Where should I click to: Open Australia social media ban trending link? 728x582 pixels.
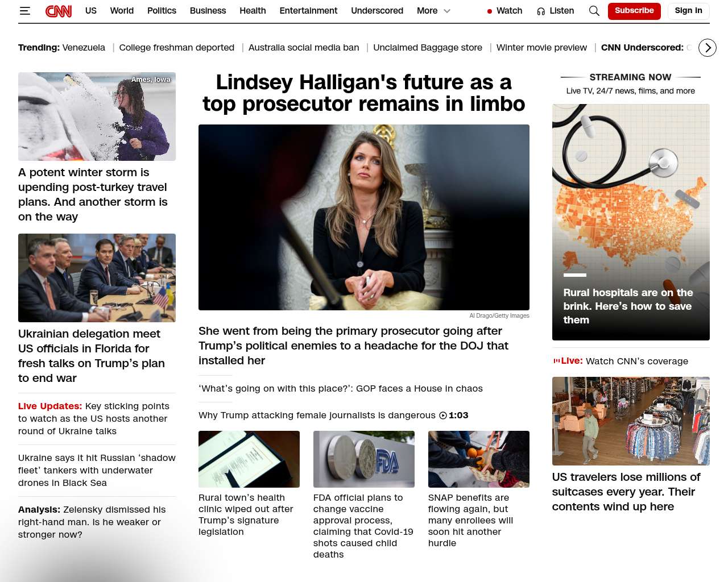(x=304, y=48)
